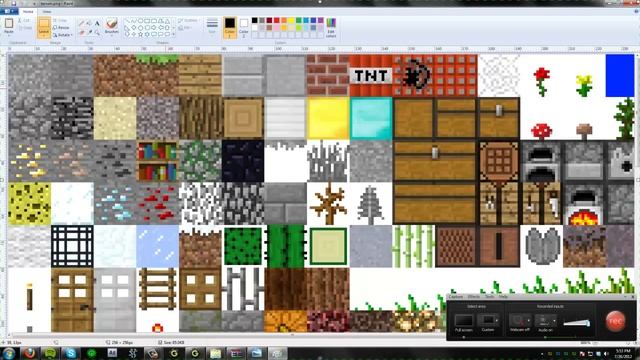Open the recorder's Help menu
The width and height of the screenshot is (640, 360).
click(x=503, y=297)
